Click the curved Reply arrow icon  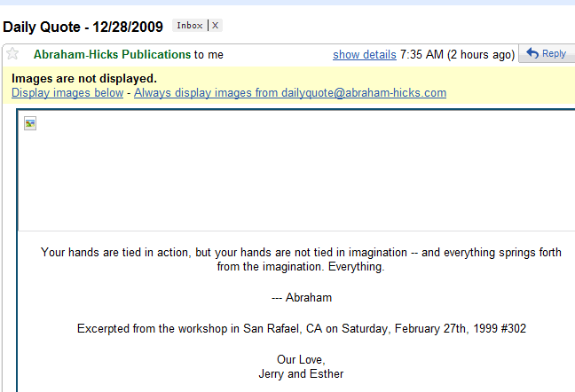click(x=532, y=53)
